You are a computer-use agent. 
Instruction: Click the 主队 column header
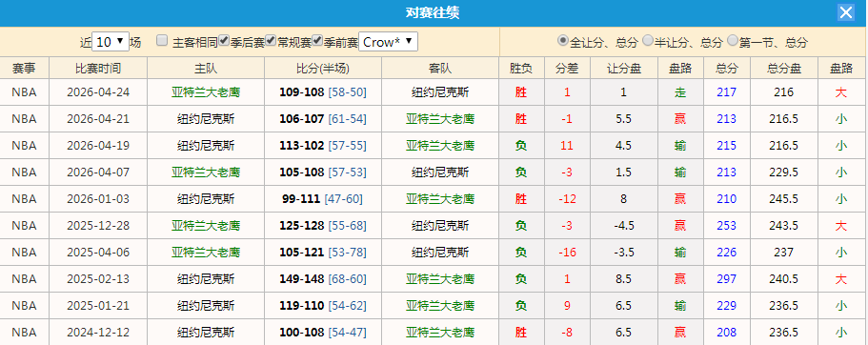click(206, 68)
